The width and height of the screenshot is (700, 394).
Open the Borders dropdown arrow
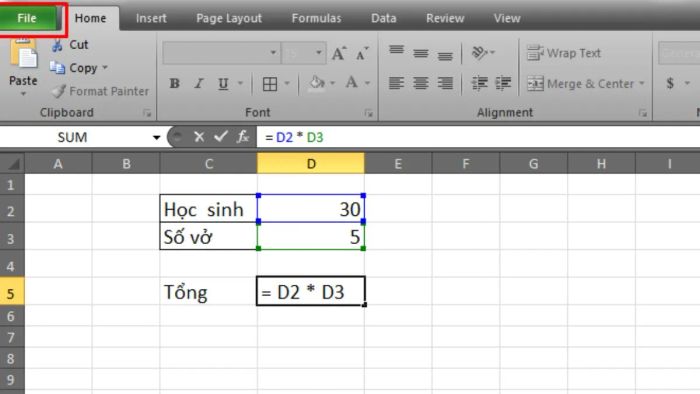(x=287, y=83)
